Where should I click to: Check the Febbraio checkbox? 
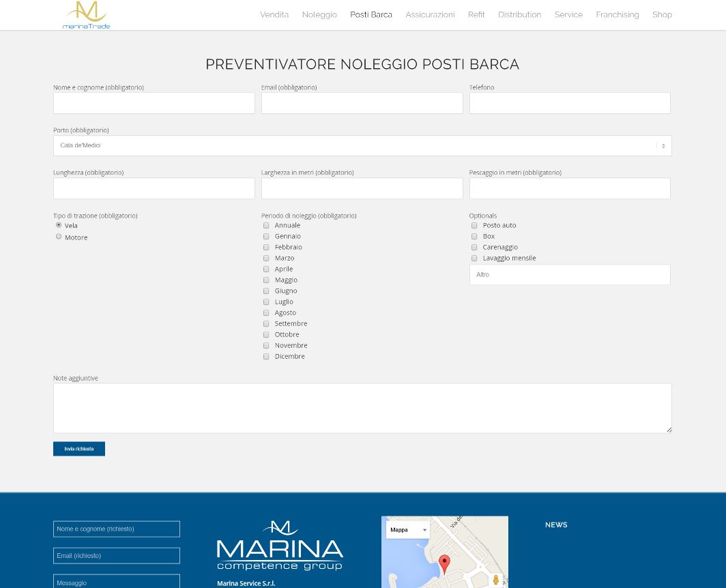point(266,247)
